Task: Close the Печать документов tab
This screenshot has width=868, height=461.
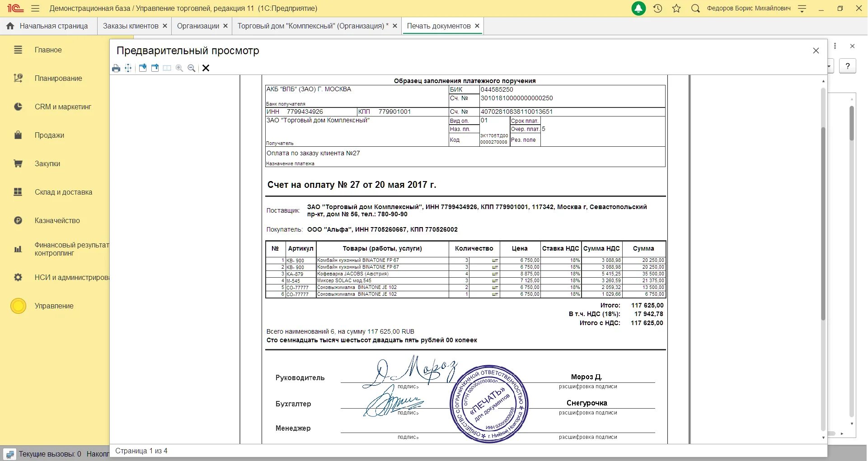Action: (x=477, y=26)
